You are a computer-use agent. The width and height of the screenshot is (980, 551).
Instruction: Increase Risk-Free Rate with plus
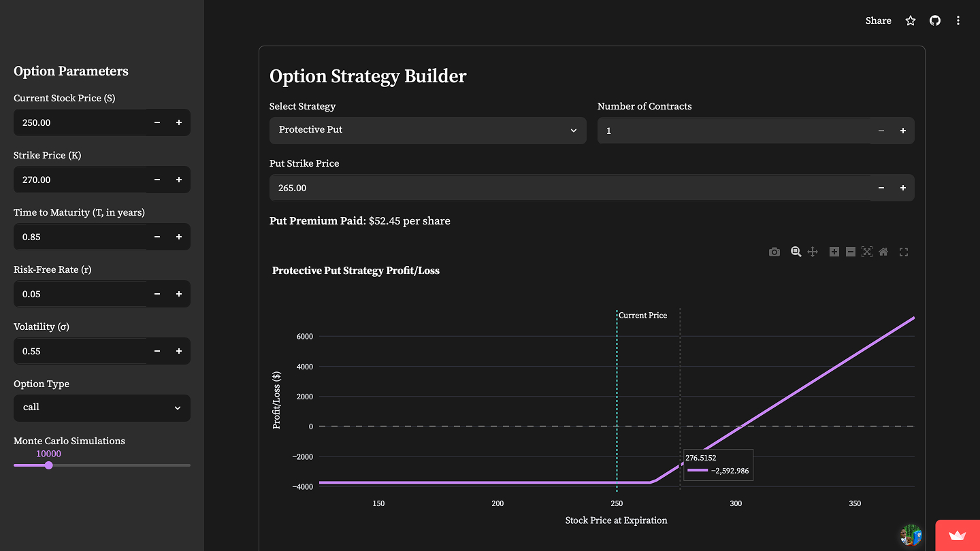[179, 294]
